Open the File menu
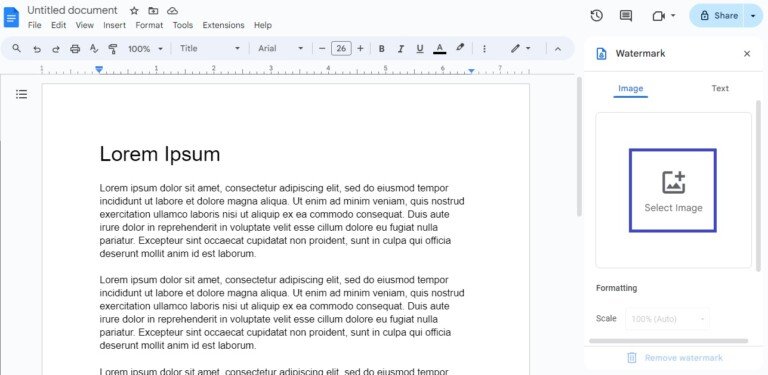The image size is (768, 375). pyautogui.click(x=35, y=25)
